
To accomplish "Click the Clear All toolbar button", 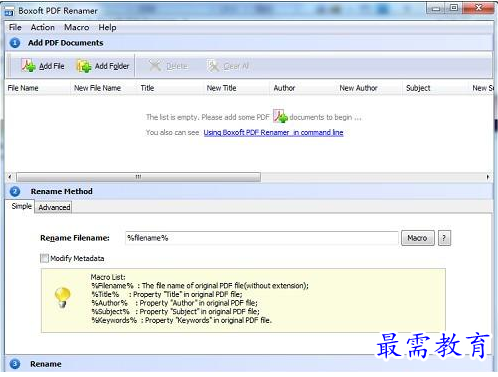I will (x=228, y=66).
